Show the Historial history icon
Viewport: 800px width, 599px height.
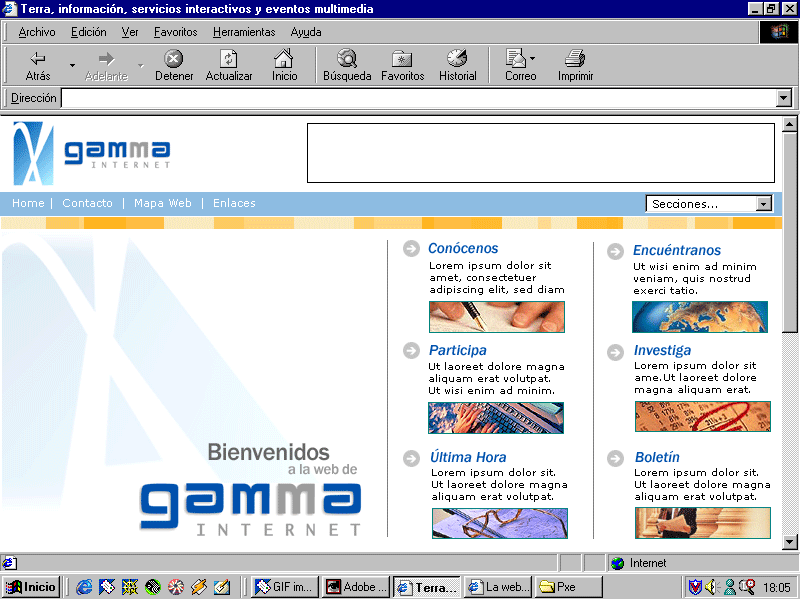(x=457, y=59)
